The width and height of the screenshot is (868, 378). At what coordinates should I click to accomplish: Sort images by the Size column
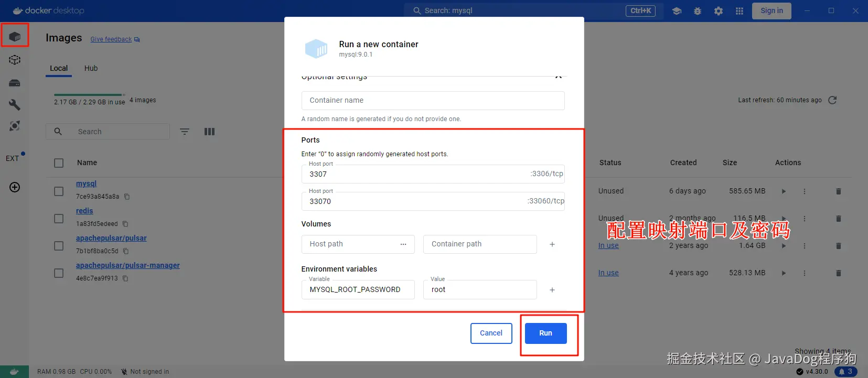pyautogui.click(x=730, y=163)
